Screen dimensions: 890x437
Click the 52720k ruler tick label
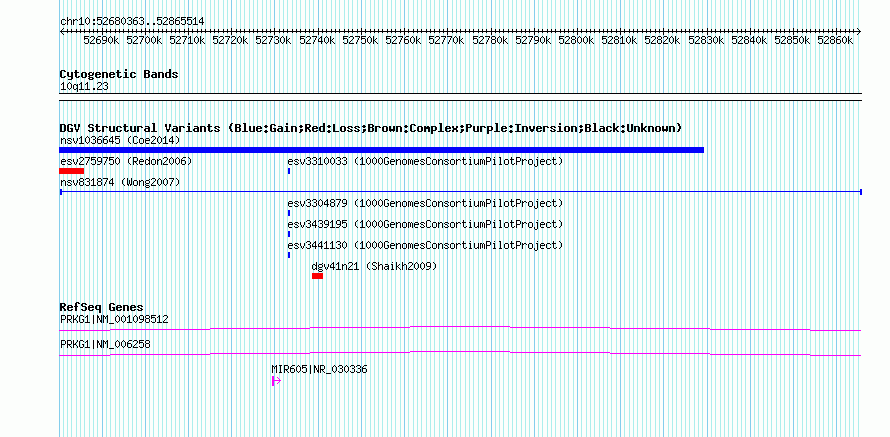(x=230, y=40)
